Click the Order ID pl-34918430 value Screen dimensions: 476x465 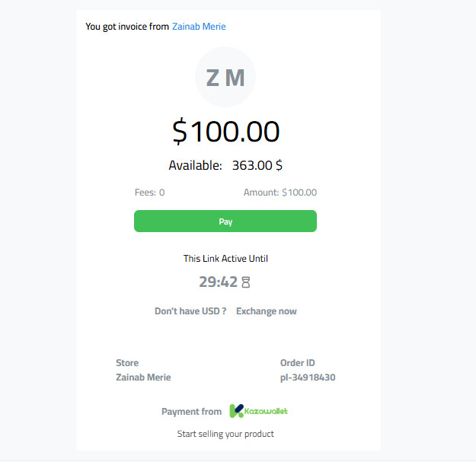click(x=308, y=377)
